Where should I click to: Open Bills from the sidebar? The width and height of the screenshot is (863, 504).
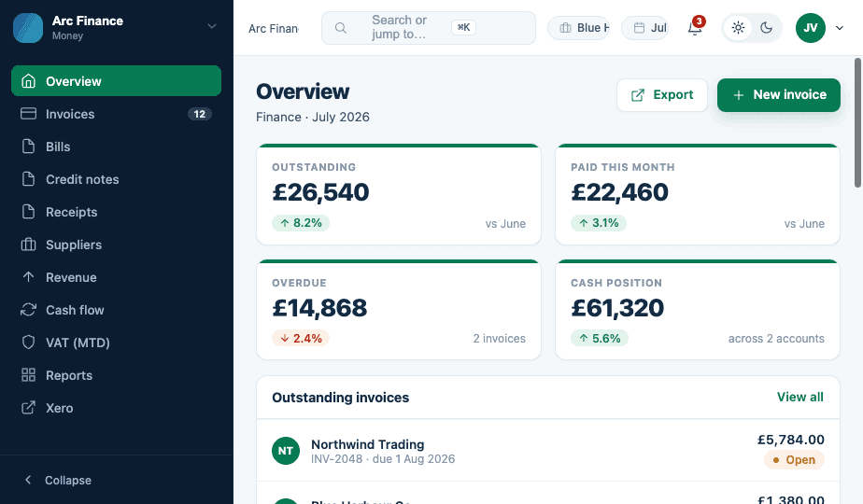pos(116,147)
